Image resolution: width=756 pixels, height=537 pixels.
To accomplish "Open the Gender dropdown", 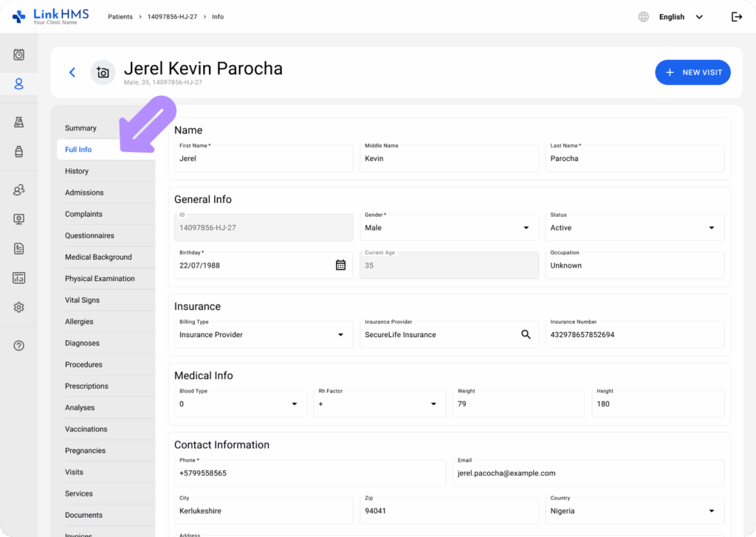I will [449, 228].
